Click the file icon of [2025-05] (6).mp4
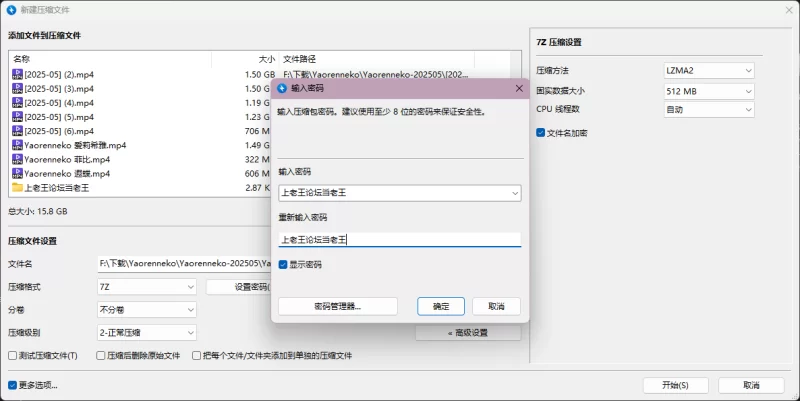 pyautogui.click(x=17, y=131)
